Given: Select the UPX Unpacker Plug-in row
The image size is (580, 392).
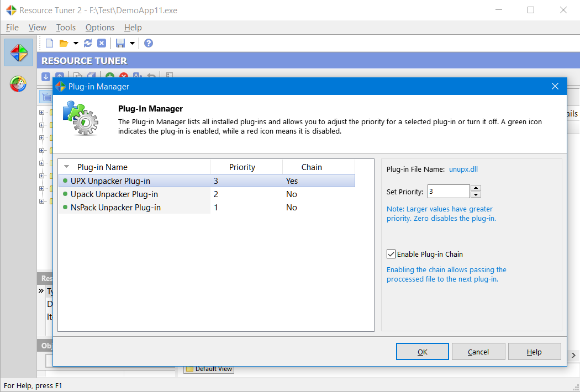Looking at the screenshot, I should tap(207, 181).
